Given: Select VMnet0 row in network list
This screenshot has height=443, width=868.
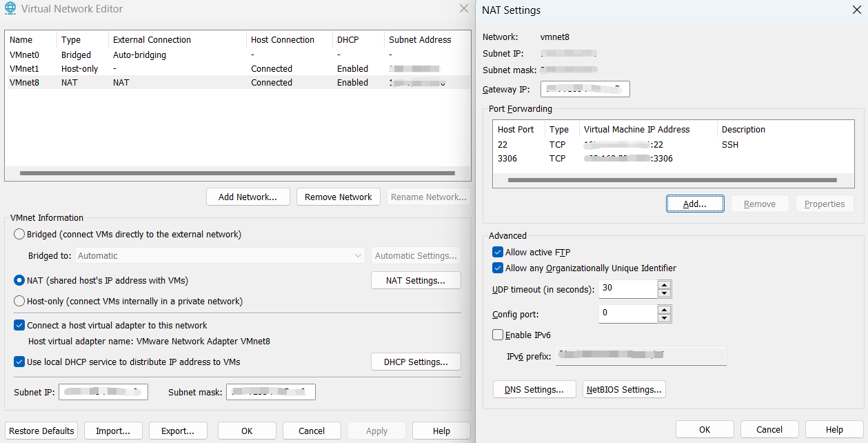Looking at the screenshot, I should coord(238,55).
